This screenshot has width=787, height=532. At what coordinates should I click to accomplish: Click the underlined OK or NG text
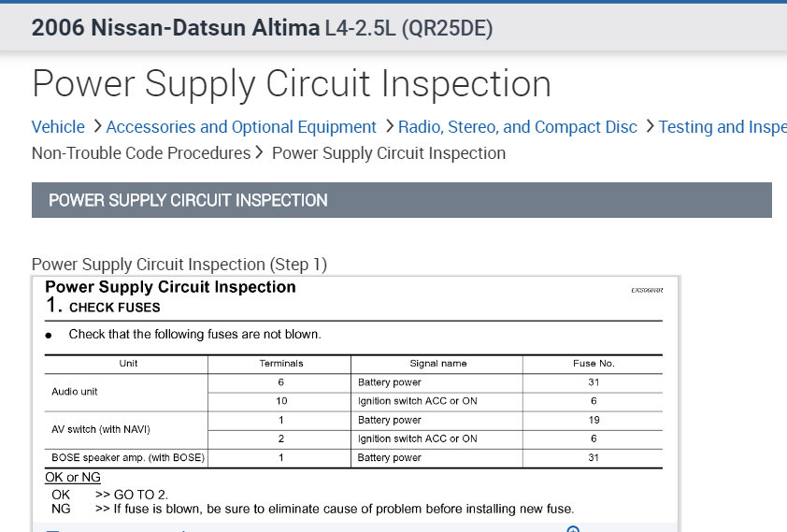[73, 478]
